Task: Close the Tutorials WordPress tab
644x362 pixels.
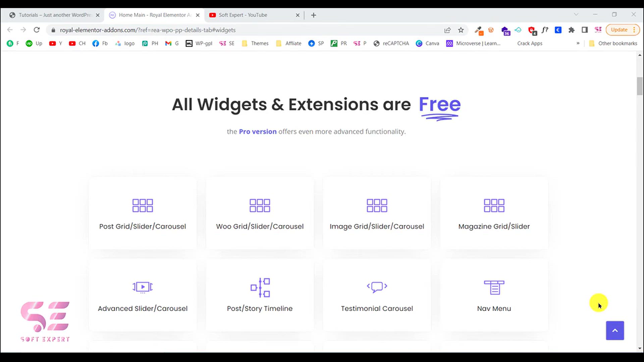Action: pos(98,15)
